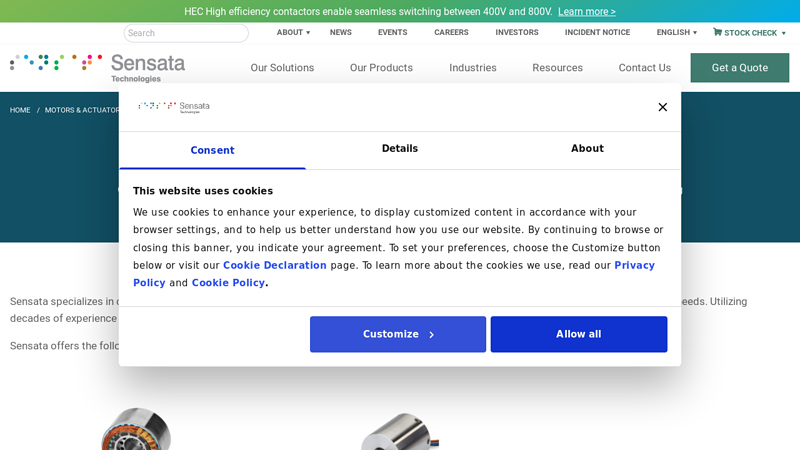Screen dimensions: 800x450
Task: Click the shopping cart Stock Check icon
Action: [x=717, y=32]
